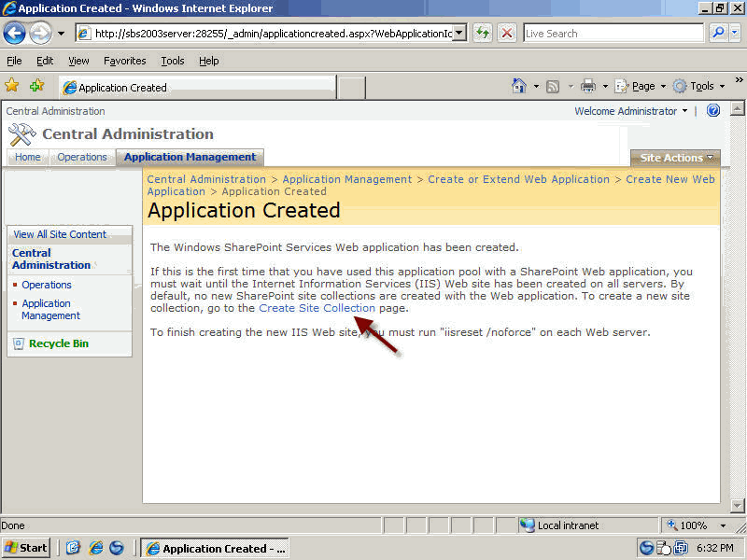Click the network computers tray icon
Screen dimensions: 747x560
[x=681, y=548]
